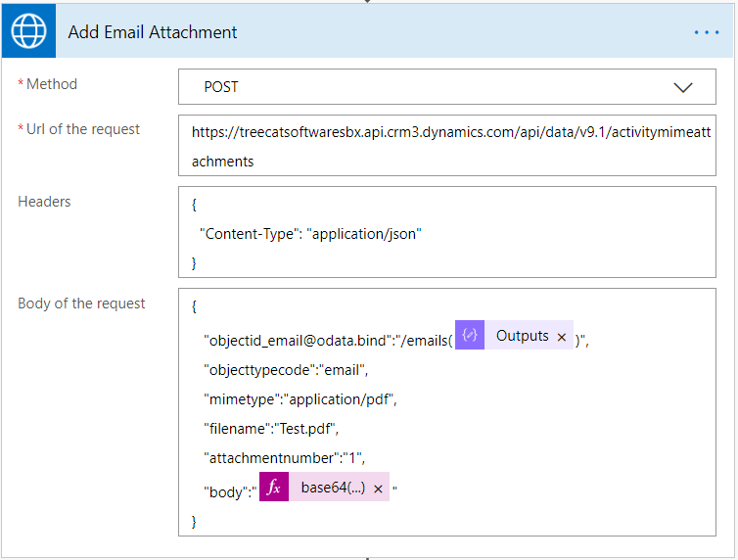This screenshot has height=560, width=738.
Task: Open the three-dot action options menu
Action: [707, 32]
